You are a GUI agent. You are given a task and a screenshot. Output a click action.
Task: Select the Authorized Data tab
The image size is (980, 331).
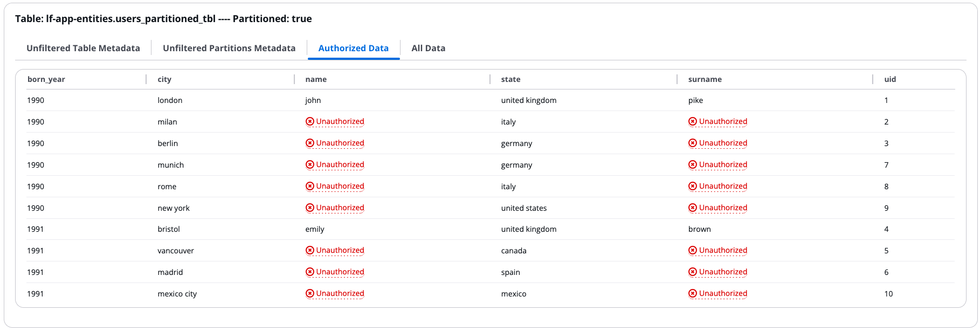click(353, 48)
